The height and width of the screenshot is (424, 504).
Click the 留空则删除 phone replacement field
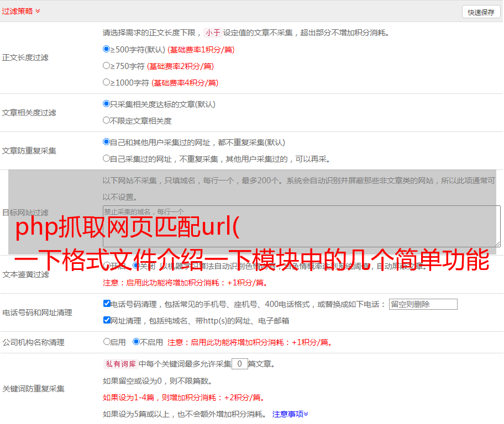pos(423,304)
